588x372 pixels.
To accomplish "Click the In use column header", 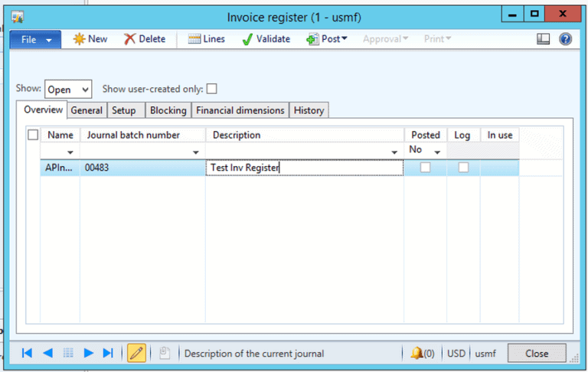I will (x=500, y=135).
